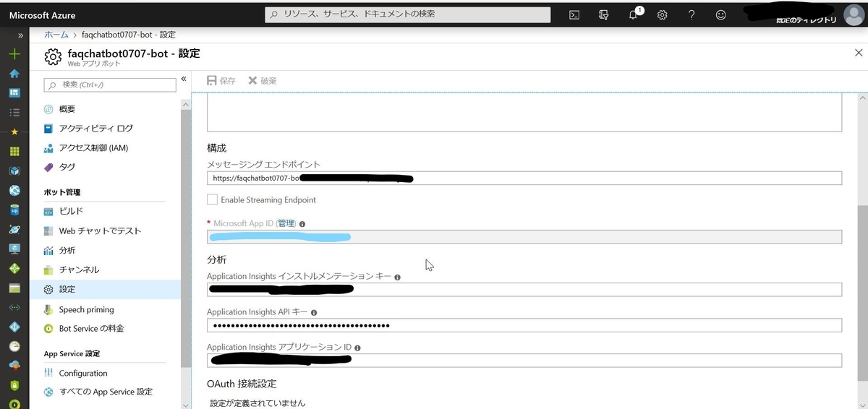Viewport: 868px width, 409px height.
Task: Open the notifications bell
Action: pyautogui.click(x=634, y=14)
